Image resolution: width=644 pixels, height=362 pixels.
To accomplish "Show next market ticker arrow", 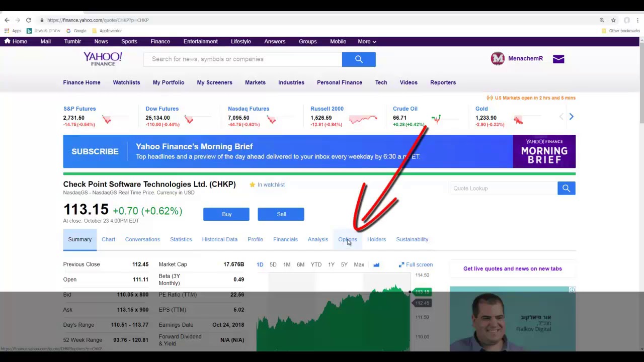I will point(571,117).
